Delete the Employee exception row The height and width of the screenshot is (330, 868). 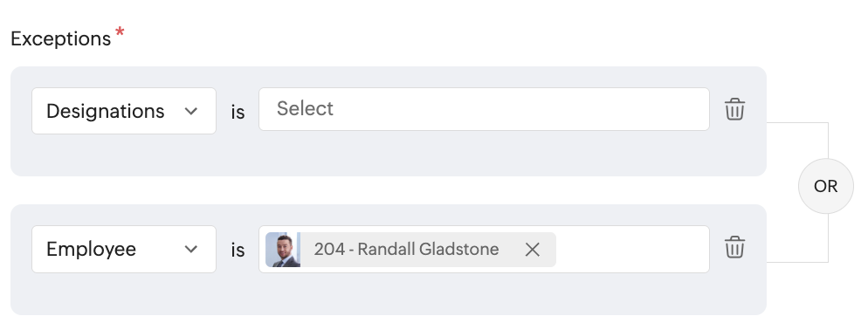[734, 247]
